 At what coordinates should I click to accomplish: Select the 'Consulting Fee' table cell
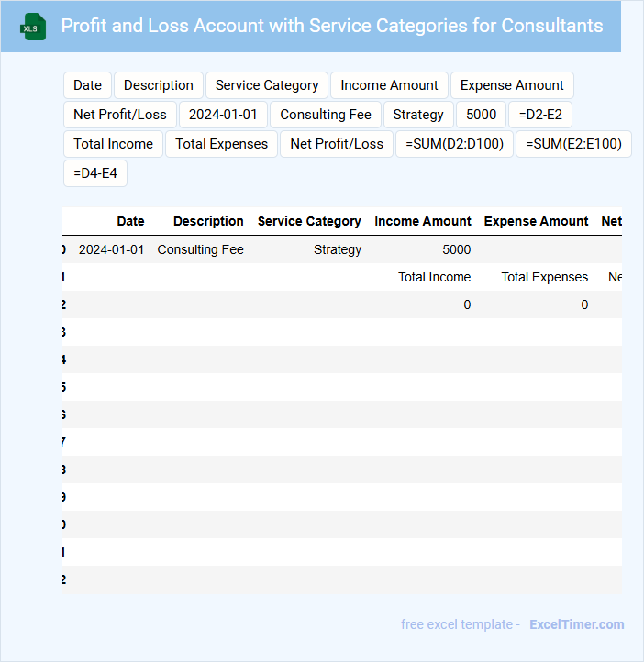[x=200, y=249]
